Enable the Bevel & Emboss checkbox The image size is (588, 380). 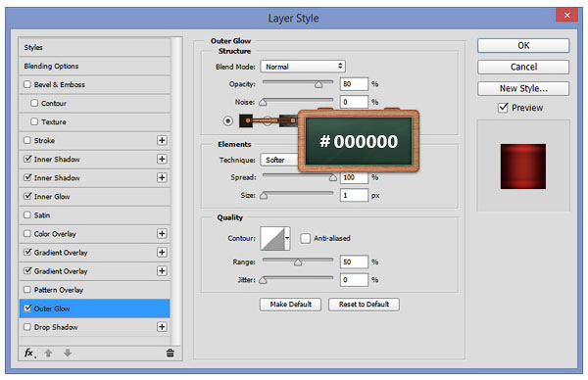point(27,84)
